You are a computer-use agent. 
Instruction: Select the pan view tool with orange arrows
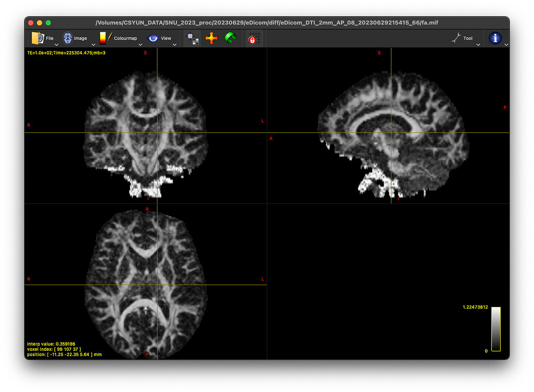(x=212, y=38)
